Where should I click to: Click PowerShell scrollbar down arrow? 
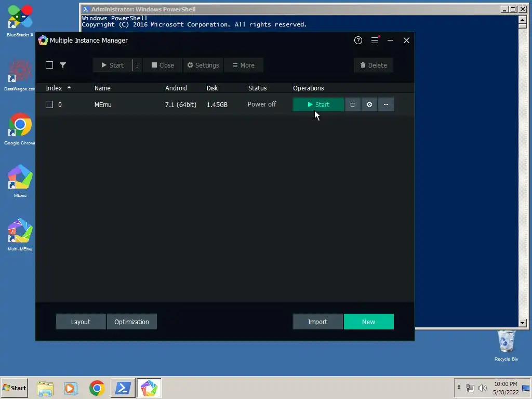pos(523,323)
